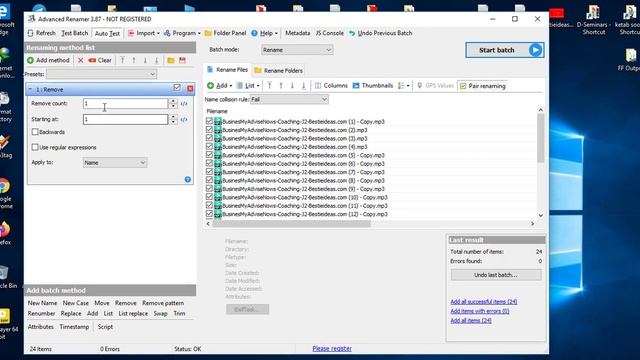Collapse the 1: Remove method panel
This screenshot has height=360, width=640.
point(30,89)
